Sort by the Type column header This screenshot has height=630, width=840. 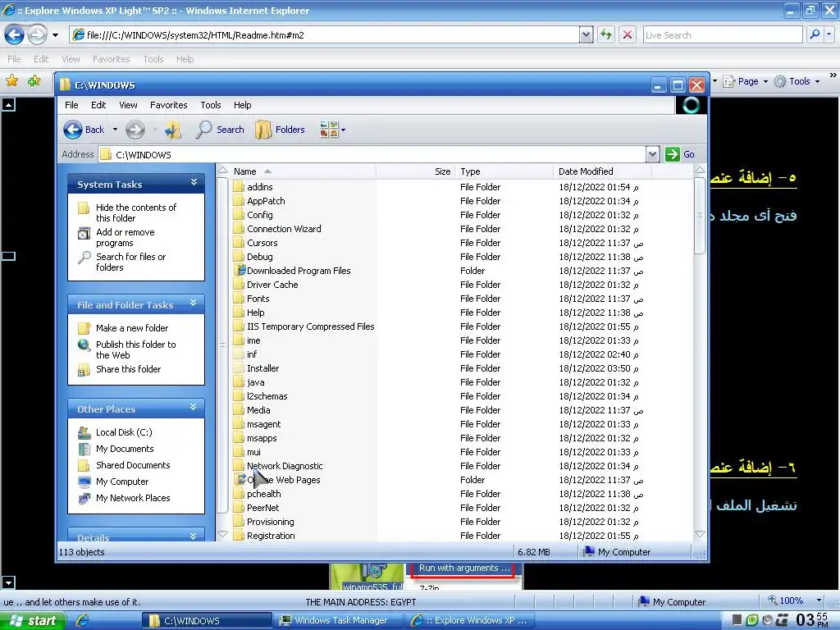click(504, 171)
